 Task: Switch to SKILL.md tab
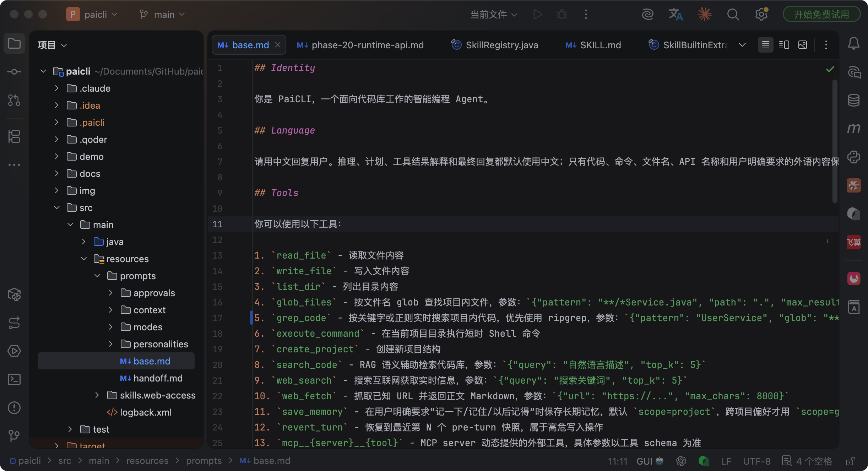tap(593, 45)
